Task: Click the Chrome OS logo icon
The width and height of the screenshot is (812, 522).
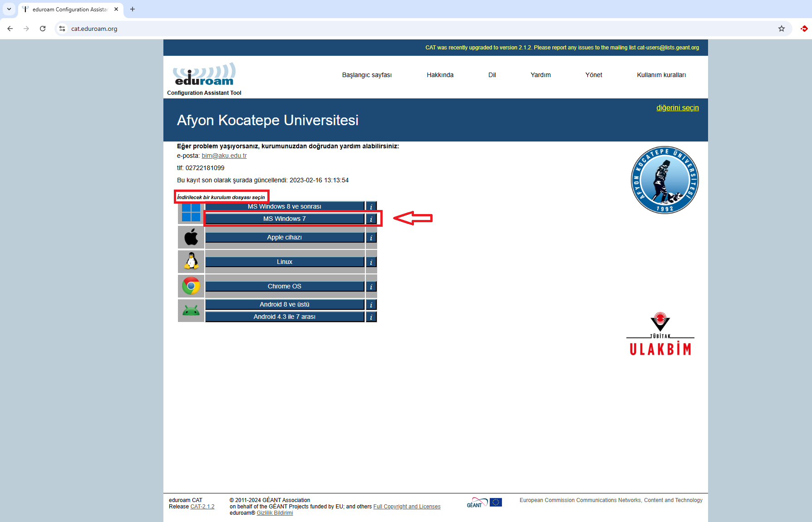Action: [191, 286]
